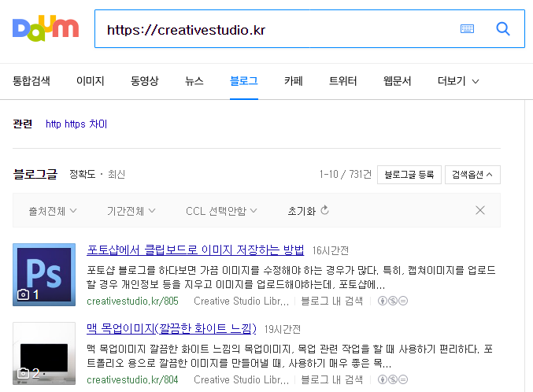Open the creativestudio.kr/804 URL

click(132, 379)
